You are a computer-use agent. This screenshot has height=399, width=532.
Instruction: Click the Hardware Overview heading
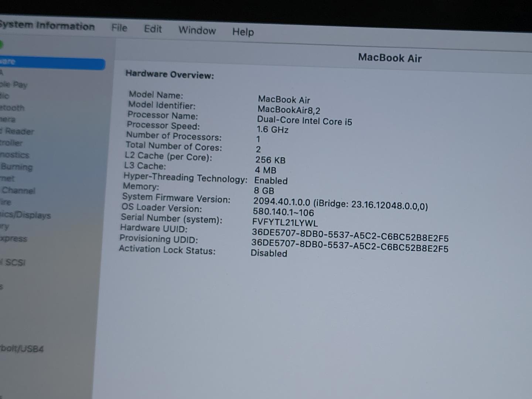[x=170, y=74]
